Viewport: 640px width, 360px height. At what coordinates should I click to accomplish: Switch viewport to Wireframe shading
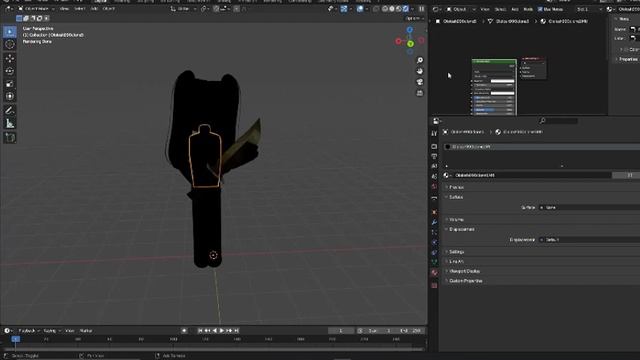[384, 9]
